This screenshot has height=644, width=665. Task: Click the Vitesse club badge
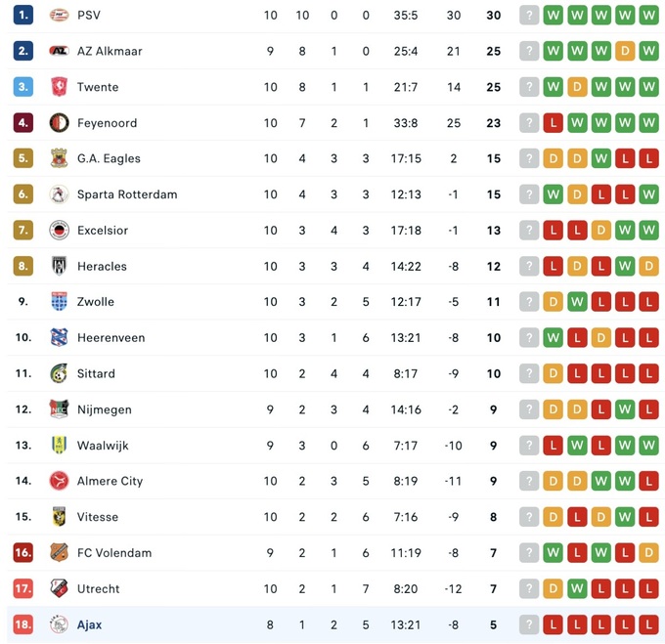59,517
